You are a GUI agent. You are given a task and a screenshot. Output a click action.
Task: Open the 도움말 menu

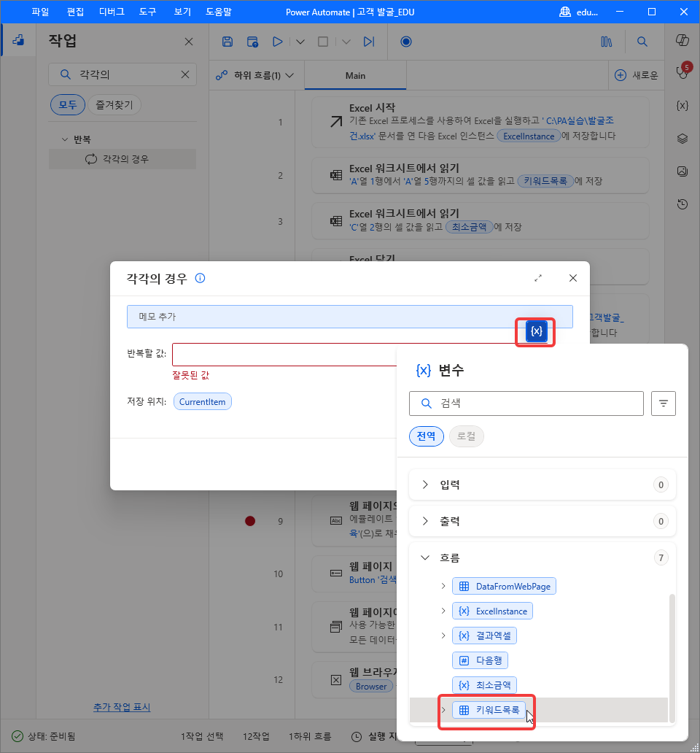(219, 12)
